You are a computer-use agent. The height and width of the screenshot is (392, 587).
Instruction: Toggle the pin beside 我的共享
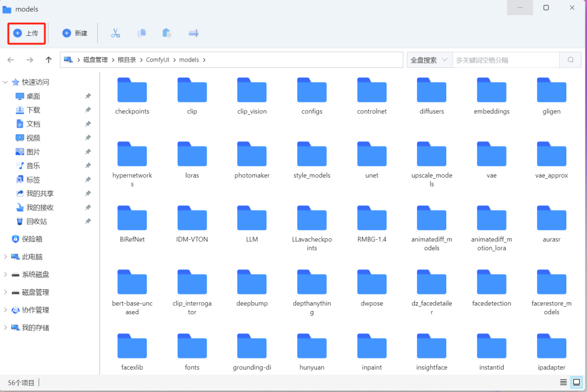tap(88, 194)
